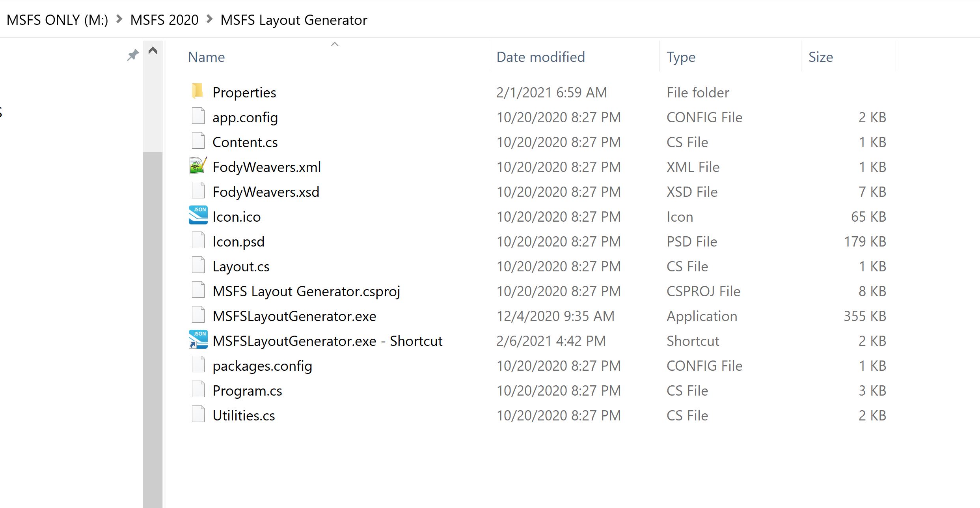Screen dimensions: 980x508
Task: Expand chevron after MSFS 2020 breadcrumb
Action: [210, 19]
